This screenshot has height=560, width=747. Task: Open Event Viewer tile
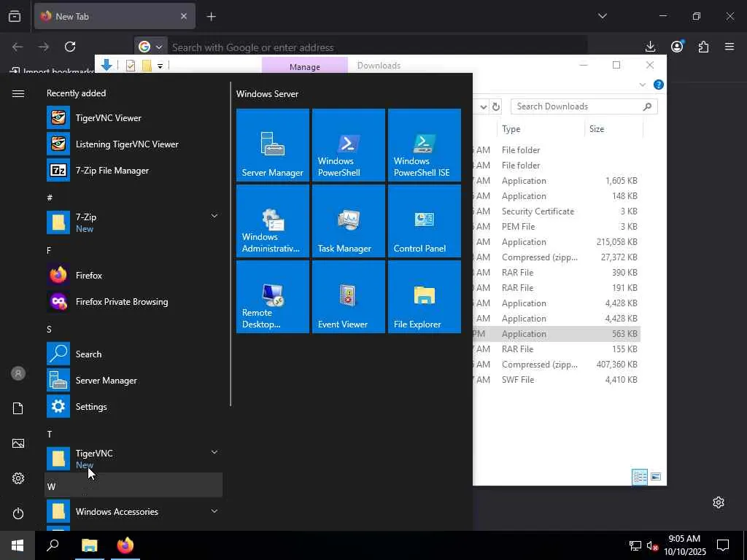[x=348, y=296]
